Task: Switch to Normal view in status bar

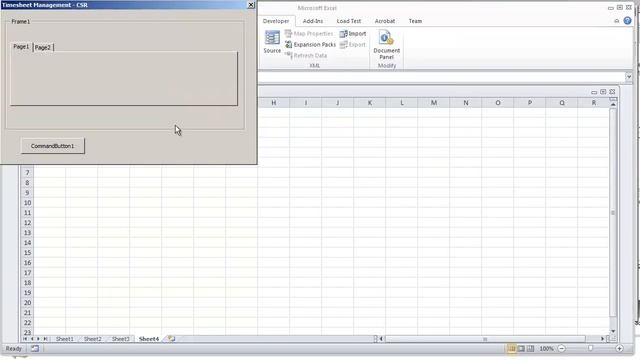Action: click(x=511, y=349)
